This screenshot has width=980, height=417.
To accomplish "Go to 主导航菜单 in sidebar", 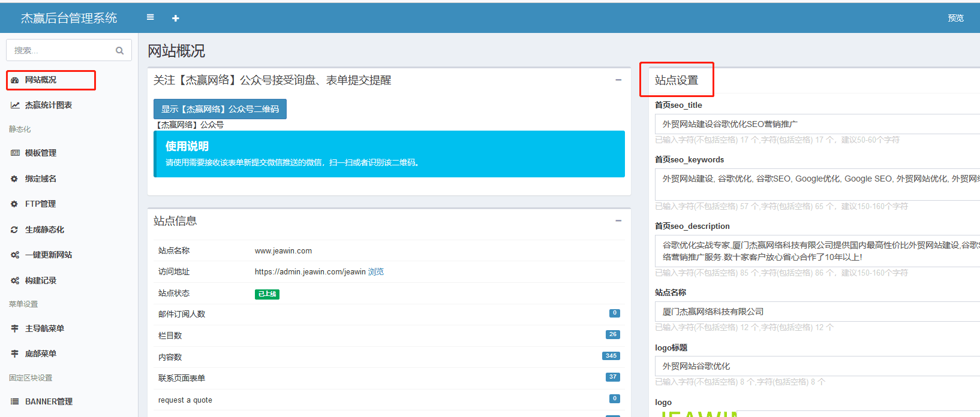I will 44,329.
